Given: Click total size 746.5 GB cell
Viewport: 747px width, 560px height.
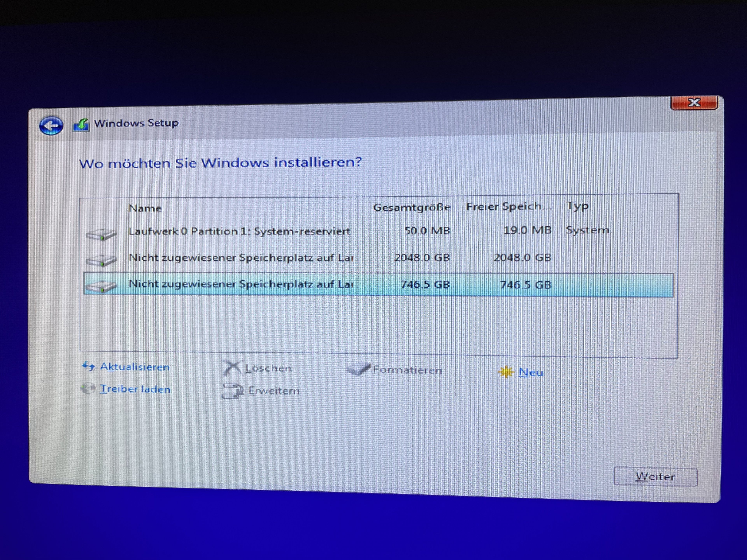Looking at the screenshot, I should click(425, 284).
